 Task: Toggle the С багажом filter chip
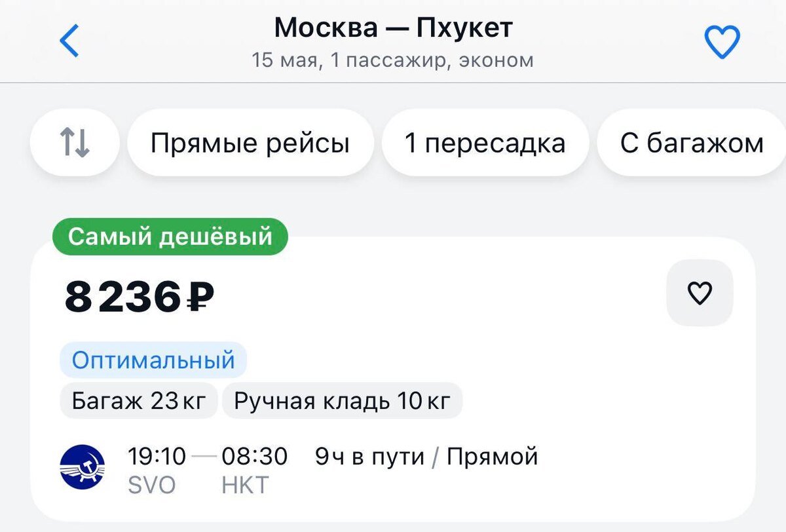click(x=692, y=143)
